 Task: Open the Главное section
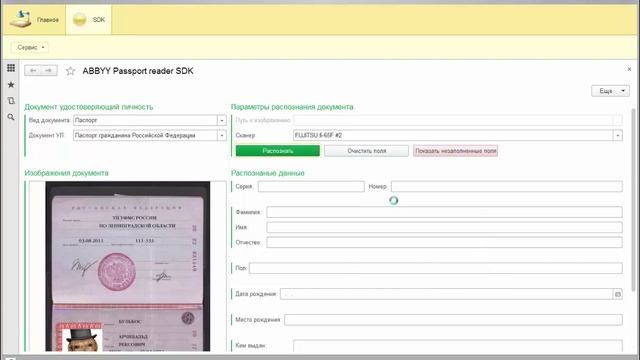point(34,20)
